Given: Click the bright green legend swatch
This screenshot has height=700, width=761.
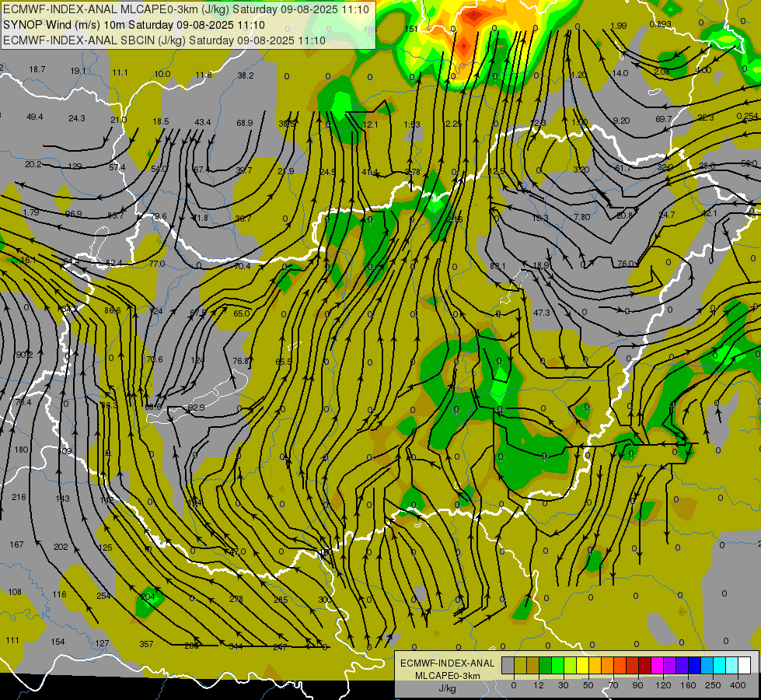Looking at the screenshot, I should 557,666.
